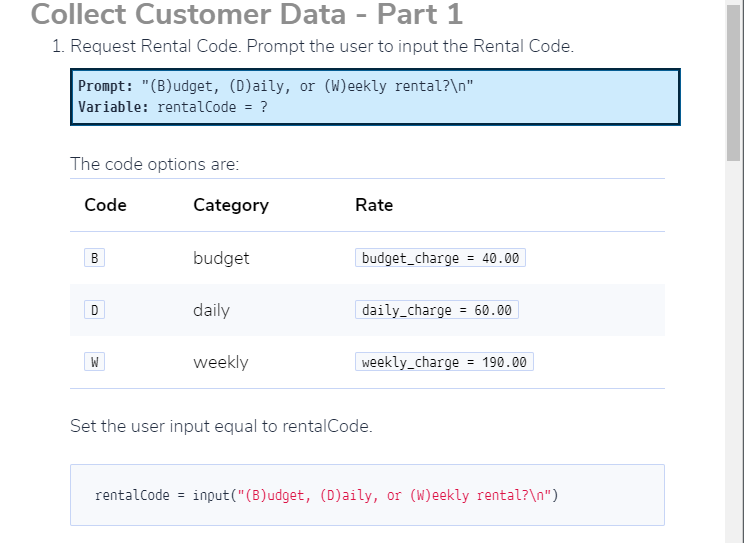Image resolution: width=744 pixels, height=543 pixels.
Task: Click the vertical scrollbar thumb
Action: pyautogui.click(x=734, y=83)
